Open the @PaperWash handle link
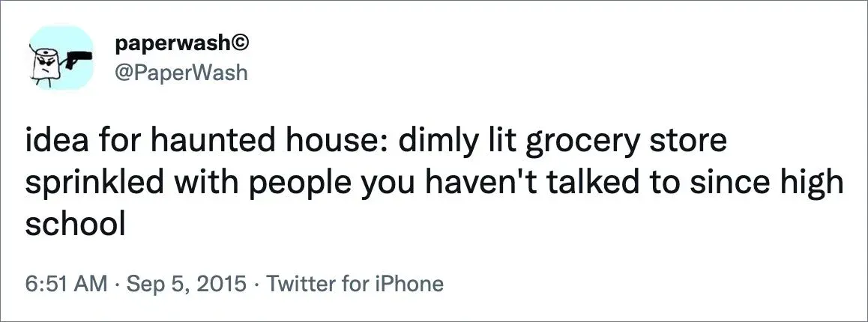This screenshot has width=868, height=322. pos(181,73)
